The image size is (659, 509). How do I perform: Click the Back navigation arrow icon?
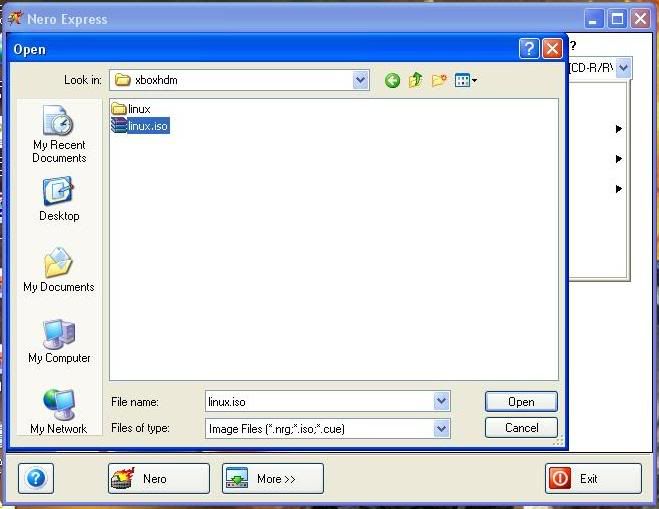[392, 81]
